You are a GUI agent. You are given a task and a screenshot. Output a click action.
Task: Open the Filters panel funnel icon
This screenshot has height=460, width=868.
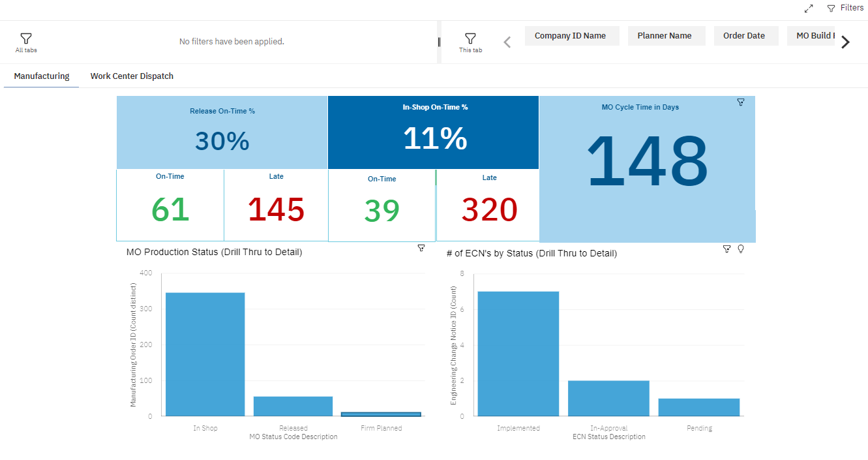point(831,8)
